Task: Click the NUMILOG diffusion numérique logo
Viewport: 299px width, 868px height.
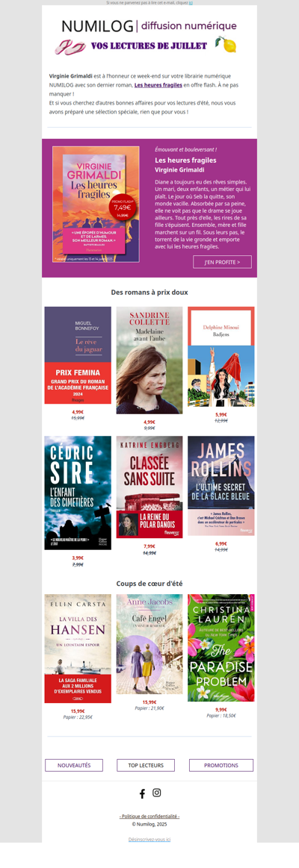Action: (149, 26)
